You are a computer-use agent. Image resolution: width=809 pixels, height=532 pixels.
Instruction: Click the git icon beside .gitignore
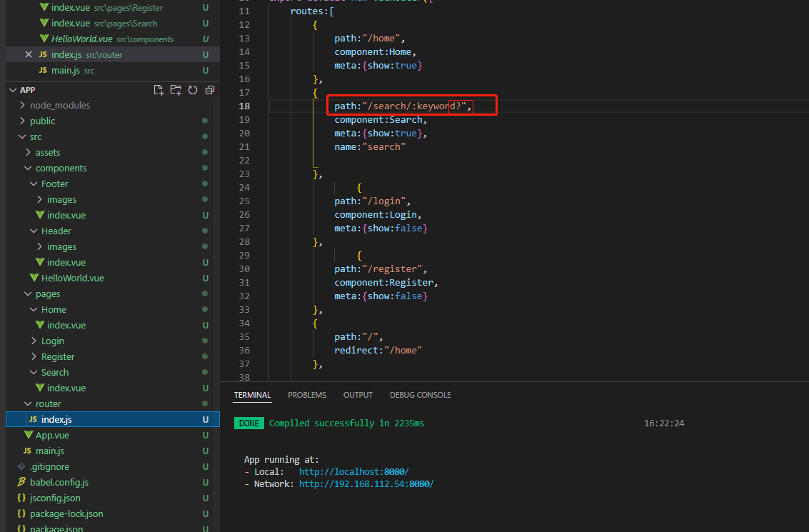coord(22,467)
